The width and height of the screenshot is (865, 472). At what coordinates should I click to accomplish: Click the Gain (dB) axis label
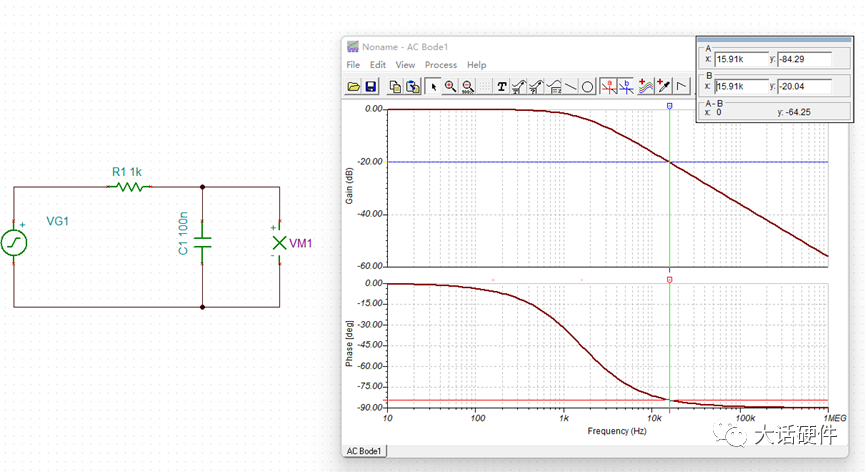click(349, 186)
